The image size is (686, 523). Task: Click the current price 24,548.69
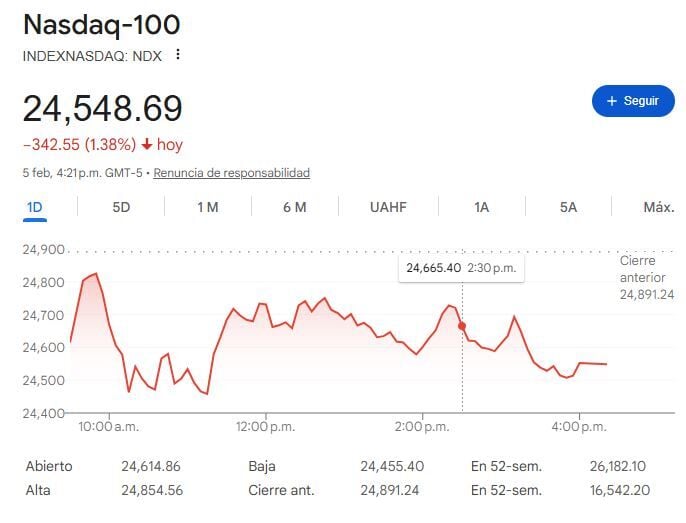click(103, 108)
